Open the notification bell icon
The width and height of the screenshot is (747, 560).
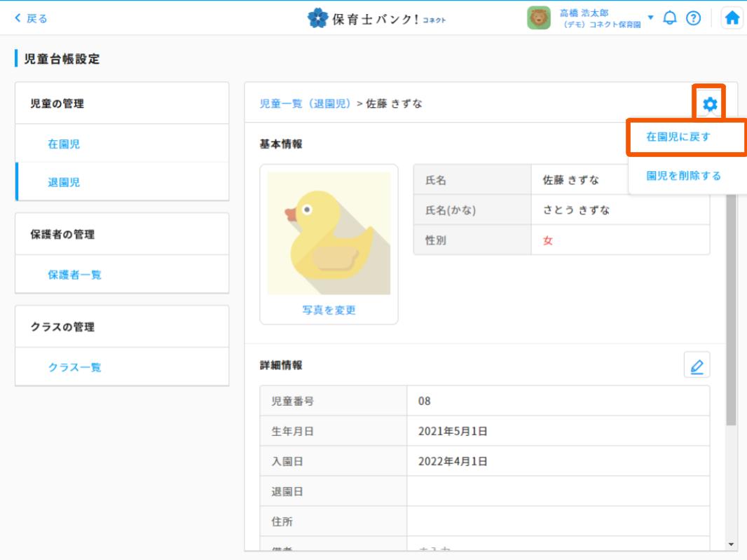click(670, 18)
